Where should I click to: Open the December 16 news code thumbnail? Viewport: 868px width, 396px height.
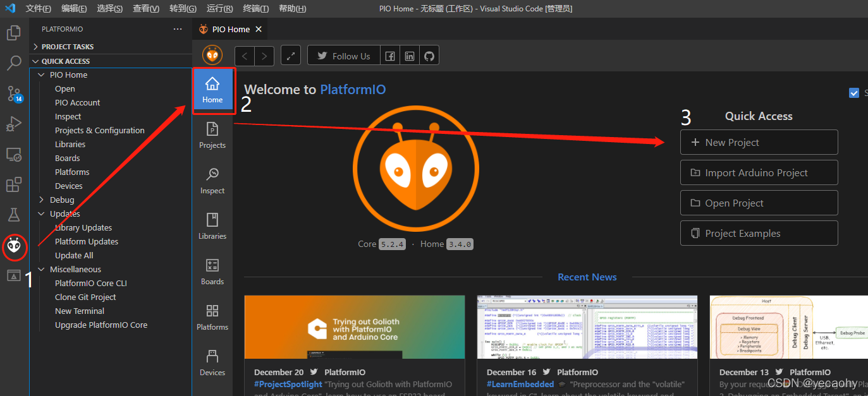tap(587, 327)
